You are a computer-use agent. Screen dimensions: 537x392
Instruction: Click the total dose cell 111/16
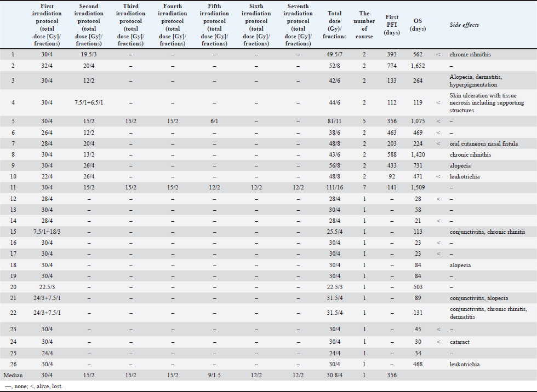(334, 187)
